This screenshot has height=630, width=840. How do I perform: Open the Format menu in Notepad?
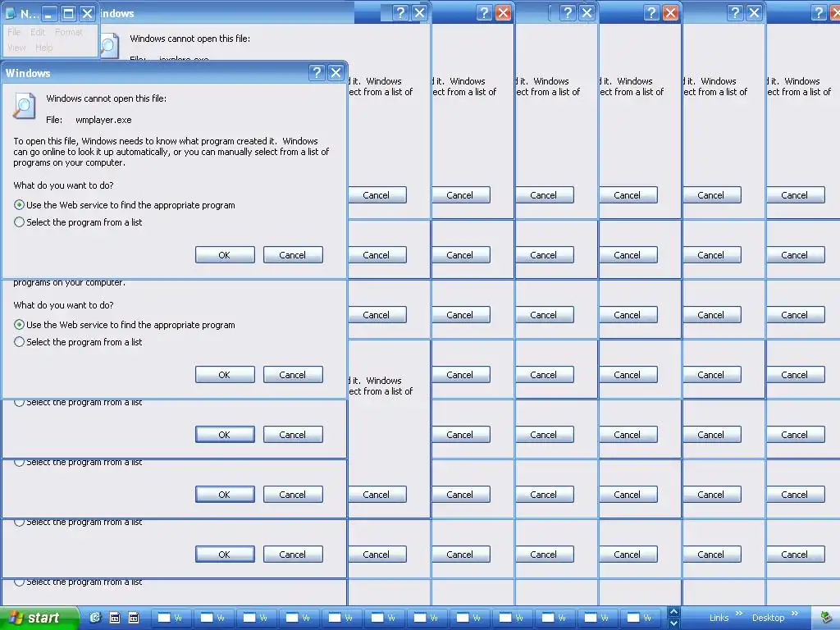pyautogui.click(x=69, y=32)
